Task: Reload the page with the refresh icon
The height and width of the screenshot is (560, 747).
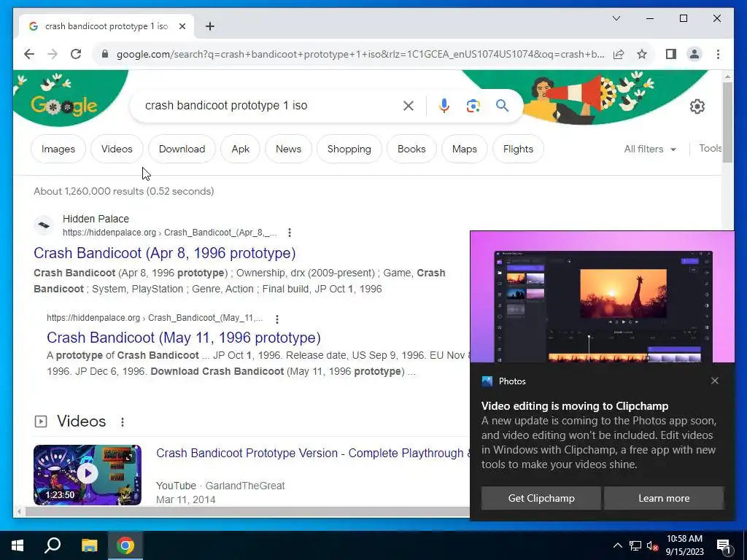Action: 76,54
